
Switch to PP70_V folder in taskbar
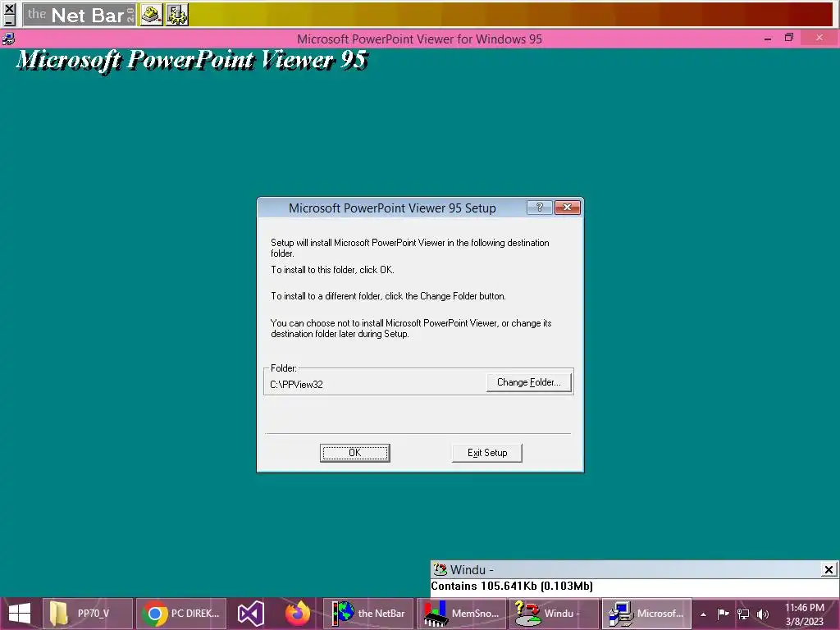point(87,614)
